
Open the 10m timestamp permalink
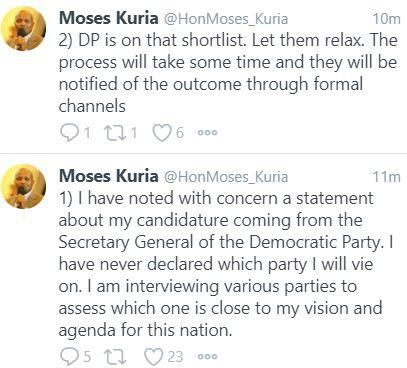pyautogui.click(x=386, y=19)
